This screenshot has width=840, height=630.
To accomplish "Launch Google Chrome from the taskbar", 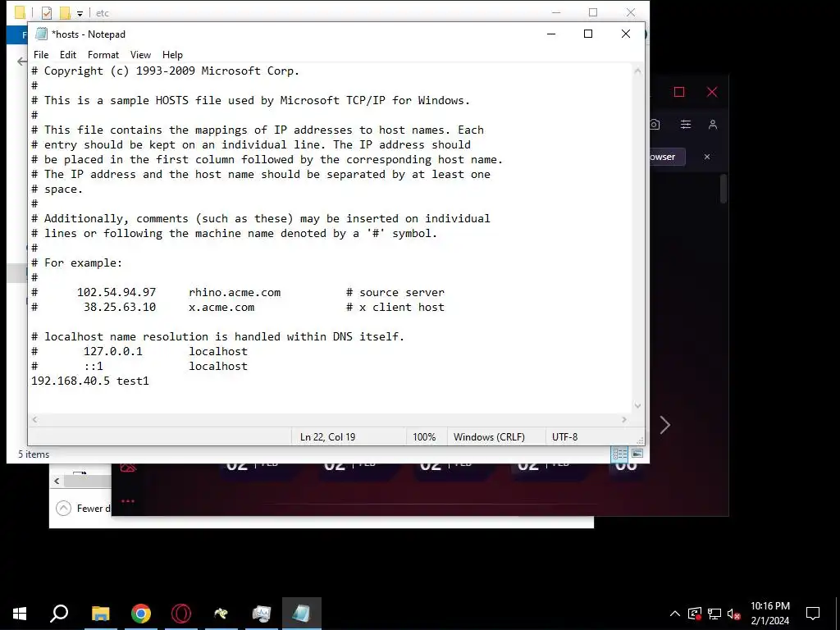I will click(x=141, y=614).
